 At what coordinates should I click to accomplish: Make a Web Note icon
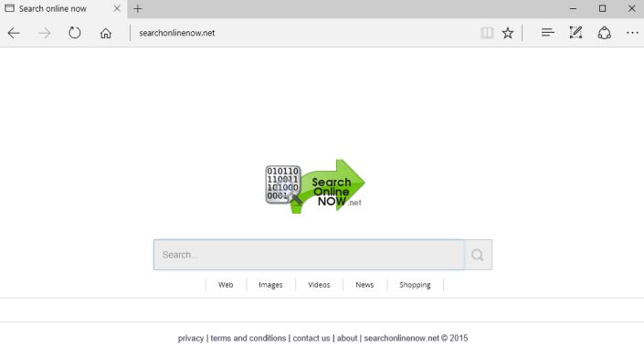coord(575,33)
